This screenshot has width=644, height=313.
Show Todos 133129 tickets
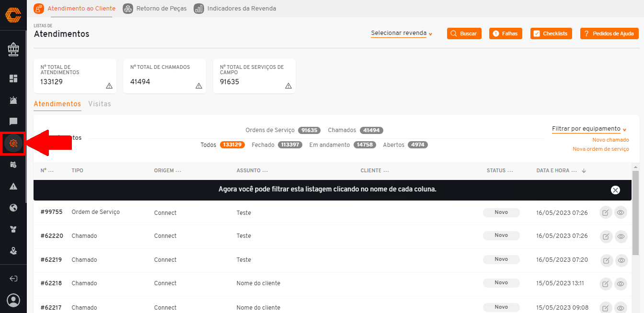(x=223, y=145)
